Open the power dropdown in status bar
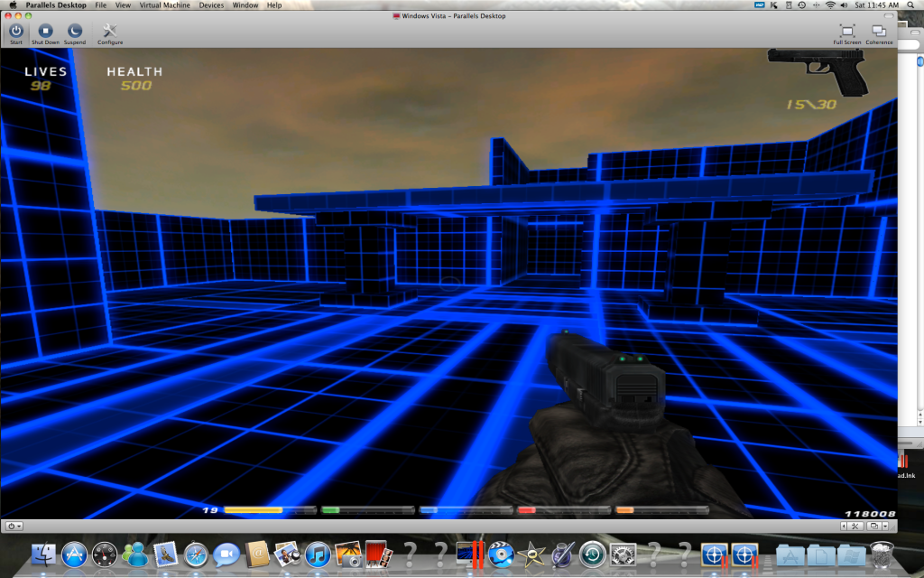Viewport: 924px width, 578px height. point(14,527)
